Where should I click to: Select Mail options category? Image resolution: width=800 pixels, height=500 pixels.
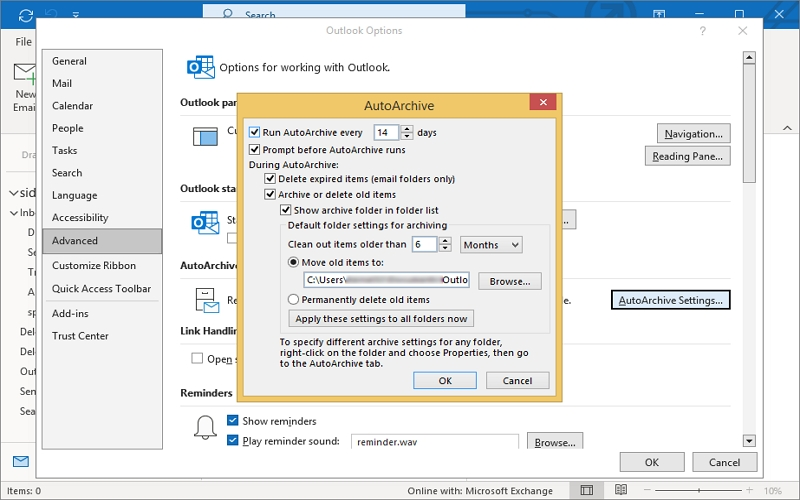coord(102,84)
